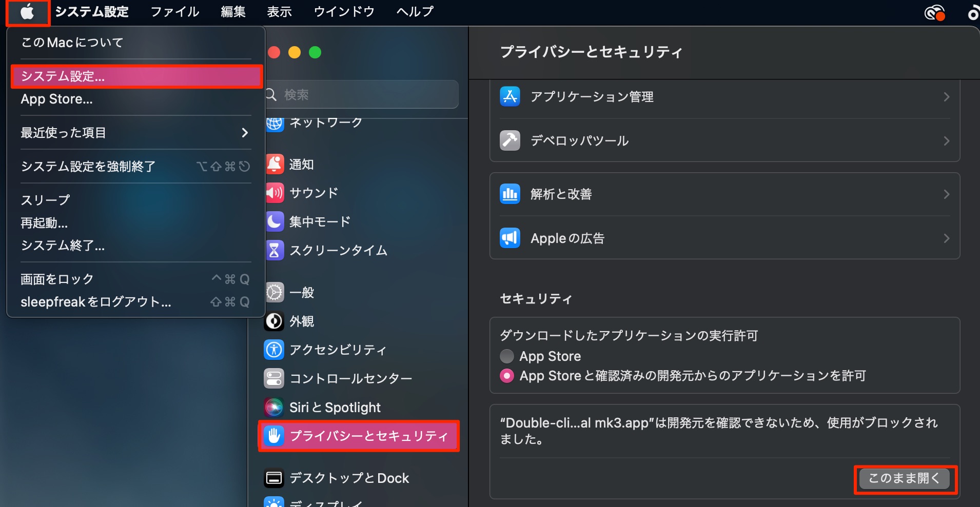Click the Screen Time hourglass icon

275,250
